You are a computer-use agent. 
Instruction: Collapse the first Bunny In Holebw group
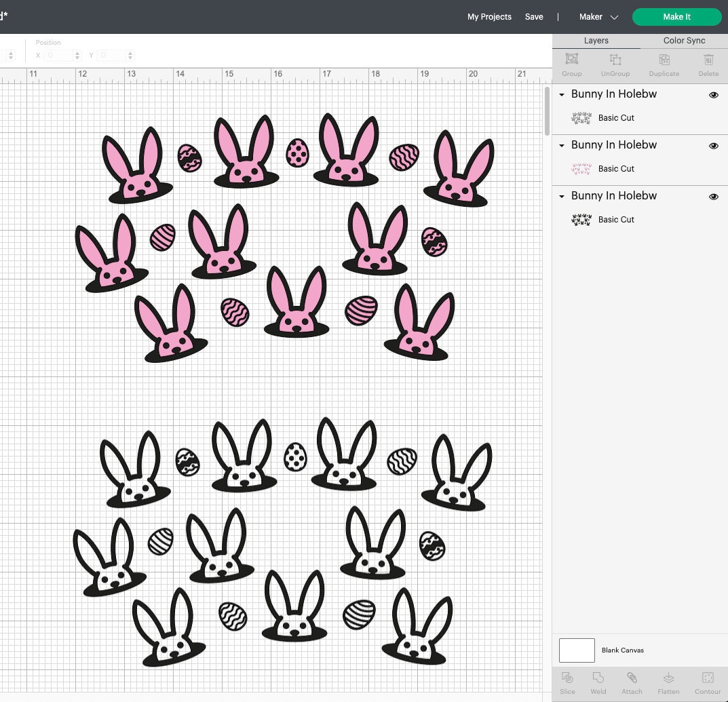click(x=561, y=94)
